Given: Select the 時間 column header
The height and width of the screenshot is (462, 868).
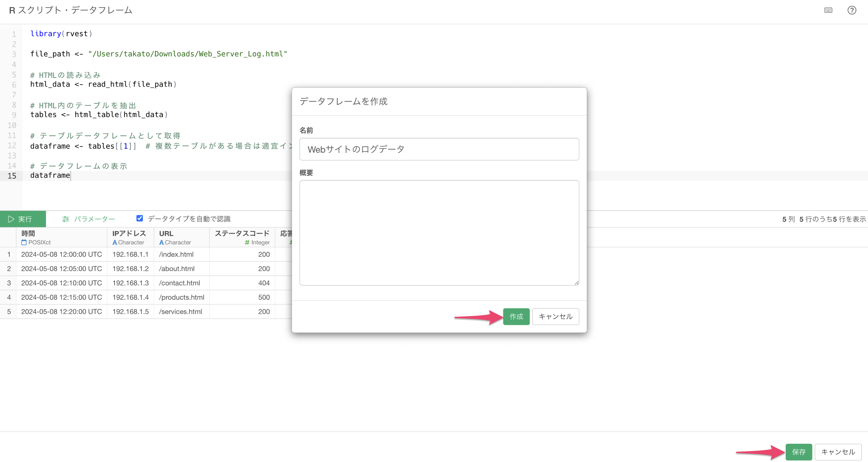Looking at the screenshot, I should coord(28,233).
